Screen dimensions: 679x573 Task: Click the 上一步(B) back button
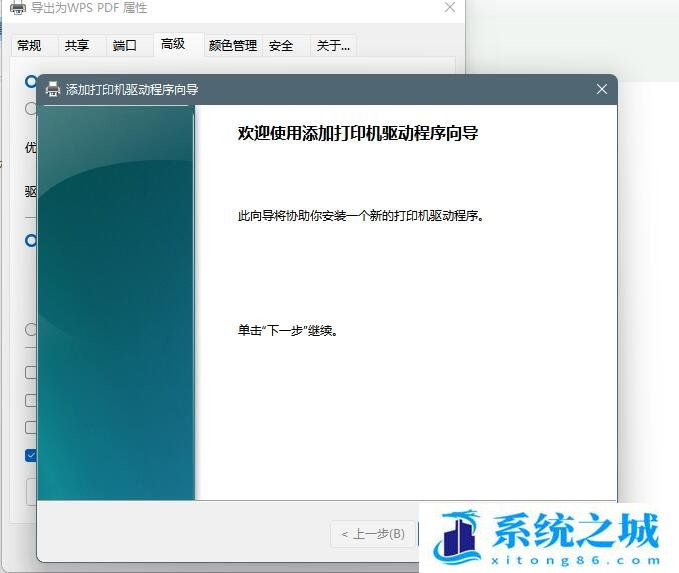point(373,534)
